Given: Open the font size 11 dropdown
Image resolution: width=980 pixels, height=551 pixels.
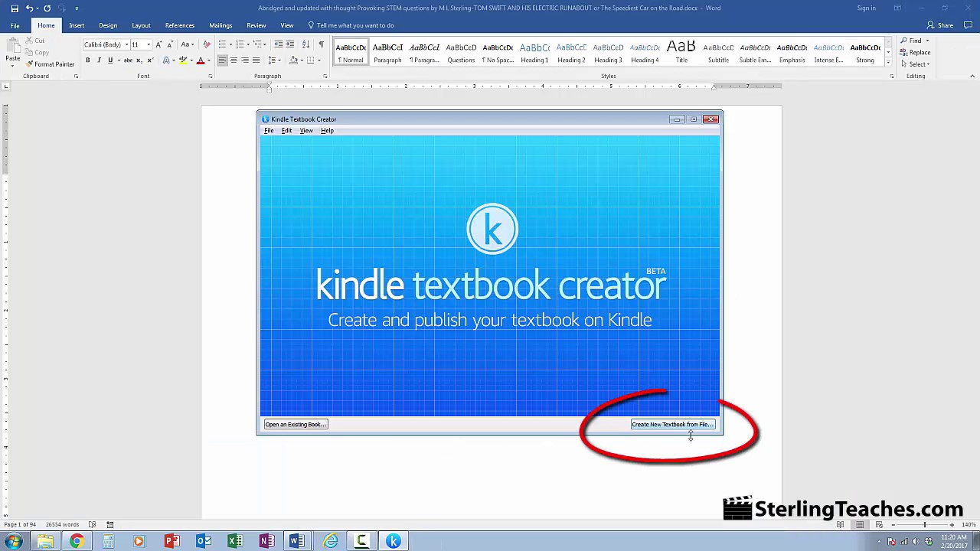Looking at the screenshot, I should pyautogui.click(x=148, y=44).
